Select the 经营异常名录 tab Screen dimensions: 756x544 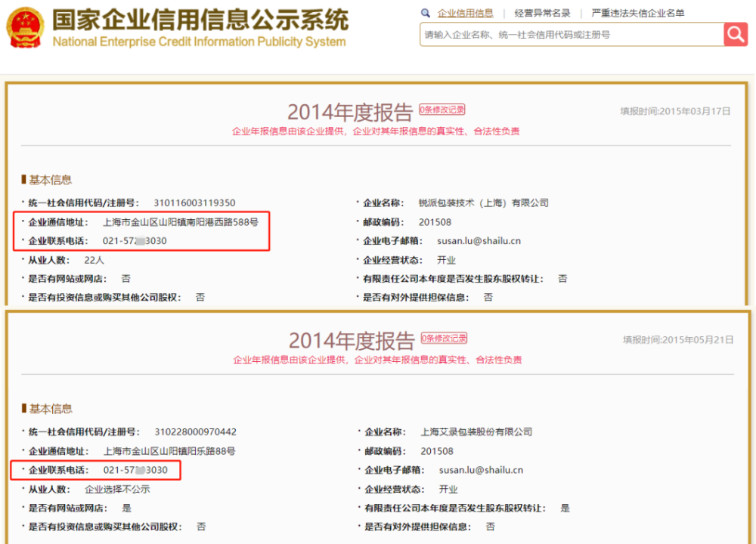542,13
